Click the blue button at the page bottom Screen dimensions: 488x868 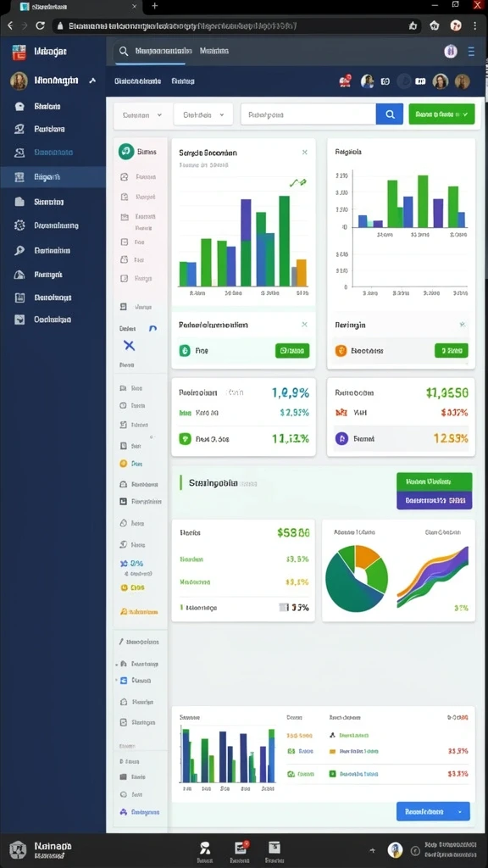click(x=433, y=811)
